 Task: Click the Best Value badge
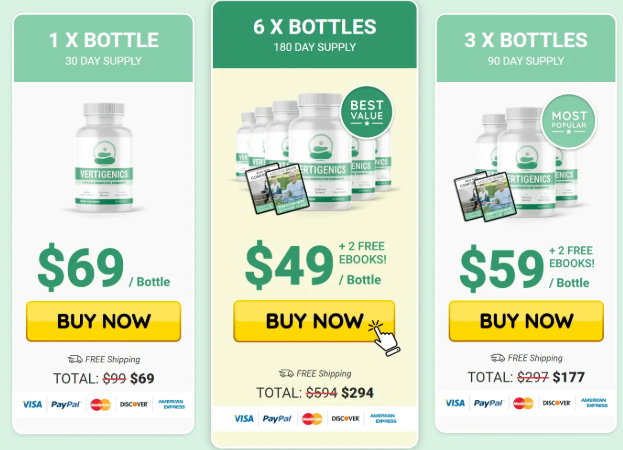[366, 112]
